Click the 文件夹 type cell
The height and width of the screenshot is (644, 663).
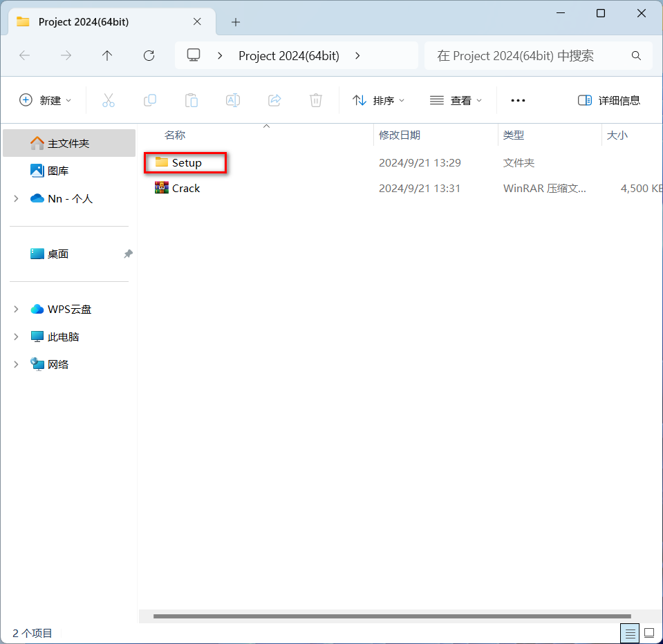(519, 162)
